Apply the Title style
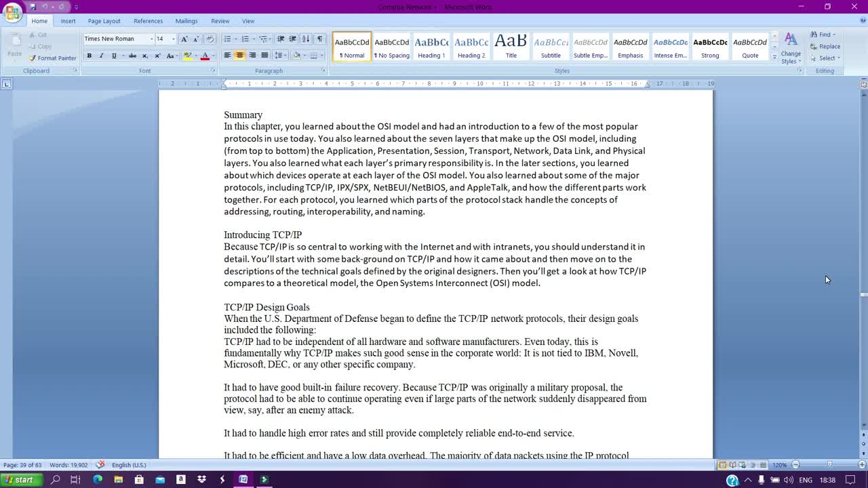The width and height of the screenshot is (868, 488). pos(511,47)
